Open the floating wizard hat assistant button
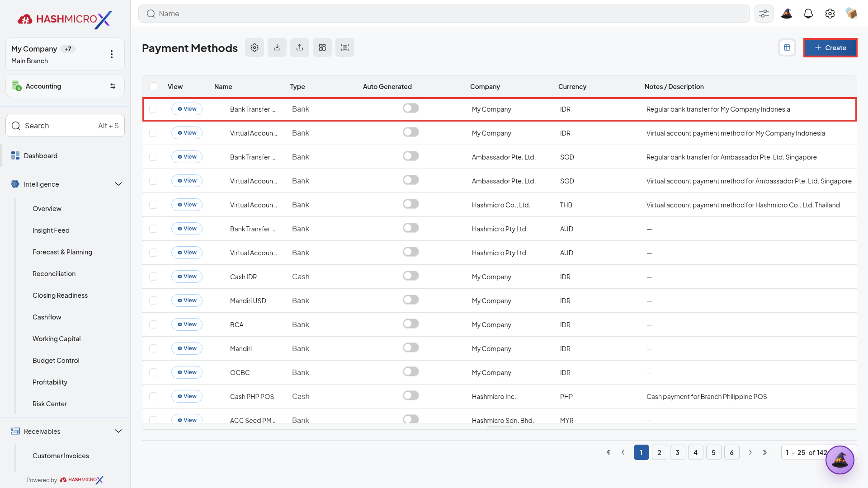 coord(840,460)
